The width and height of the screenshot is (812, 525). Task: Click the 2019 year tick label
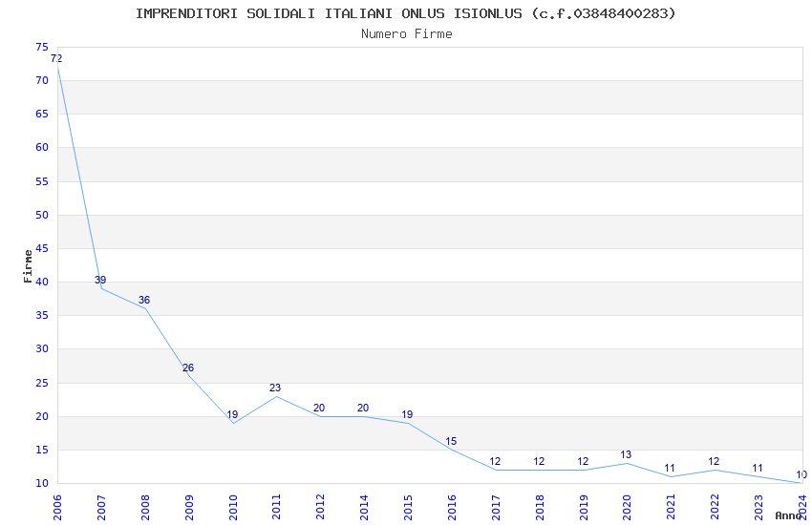(x=583, y=508)
